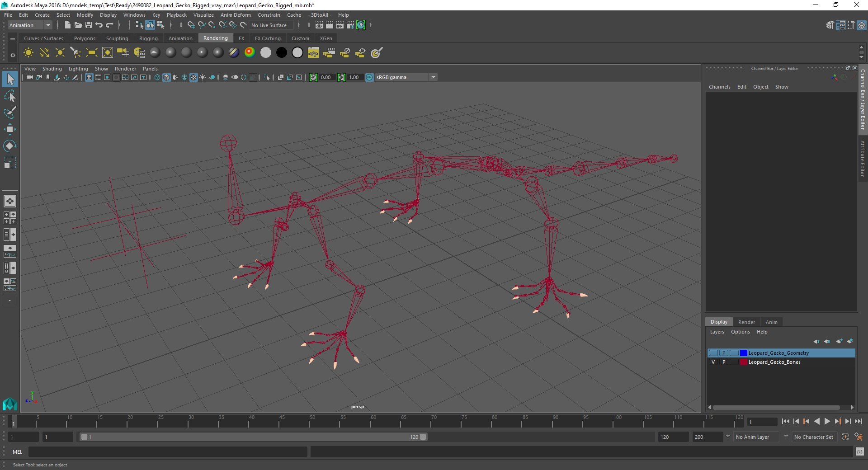Open the No Character Set dropdown
868x470 pixels.
click(x=814, y=437)
